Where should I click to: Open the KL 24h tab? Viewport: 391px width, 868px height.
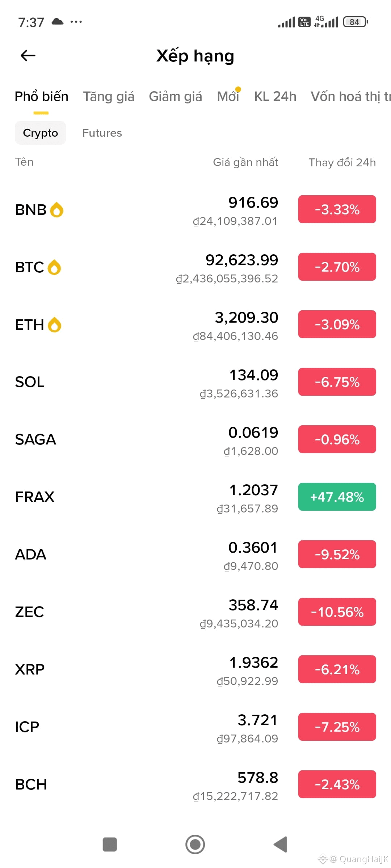click(x=275, y=97)
